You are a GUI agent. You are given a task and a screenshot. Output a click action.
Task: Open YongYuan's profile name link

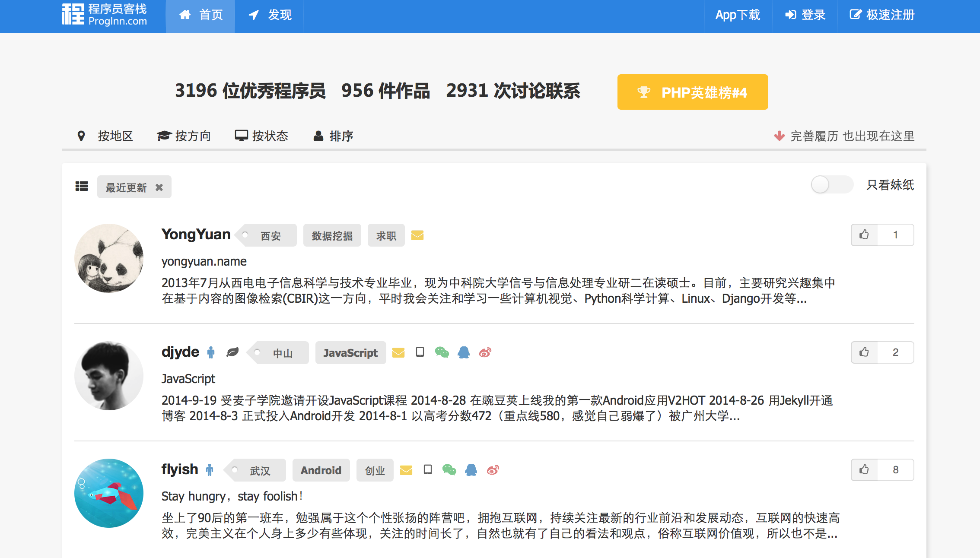tap(196, 234)
